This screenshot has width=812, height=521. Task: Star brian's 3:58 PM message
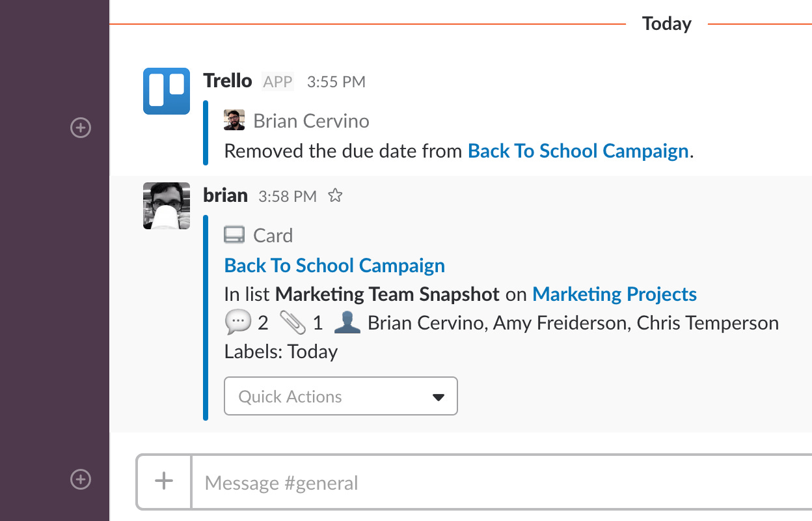coord(335,195)
